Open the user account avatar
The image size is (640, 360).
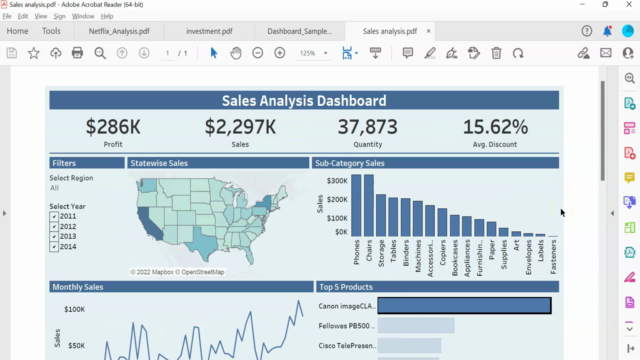628,31
